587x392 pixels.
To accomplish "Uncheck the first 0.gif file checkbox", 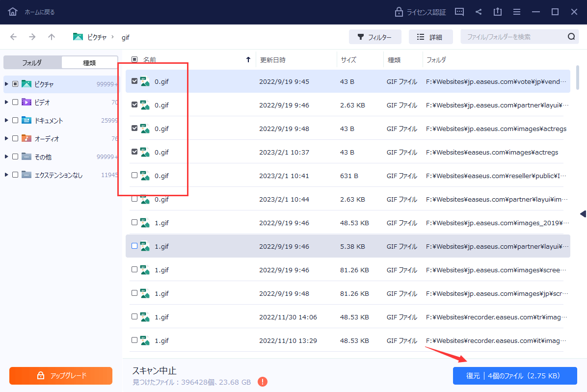I will (134, 81).
